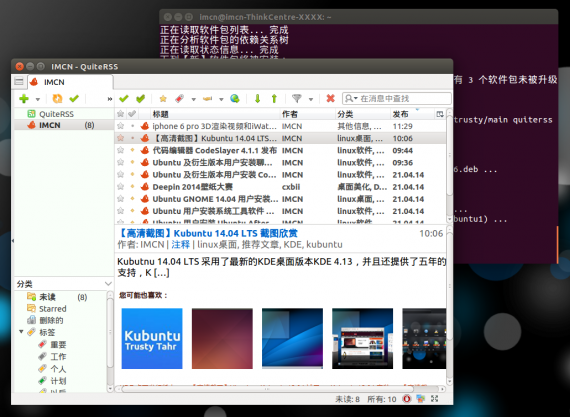The height and width of the screenshot is (417, 570).
Task: Click the Share news handshake icon
Action: tap(208, 99)
